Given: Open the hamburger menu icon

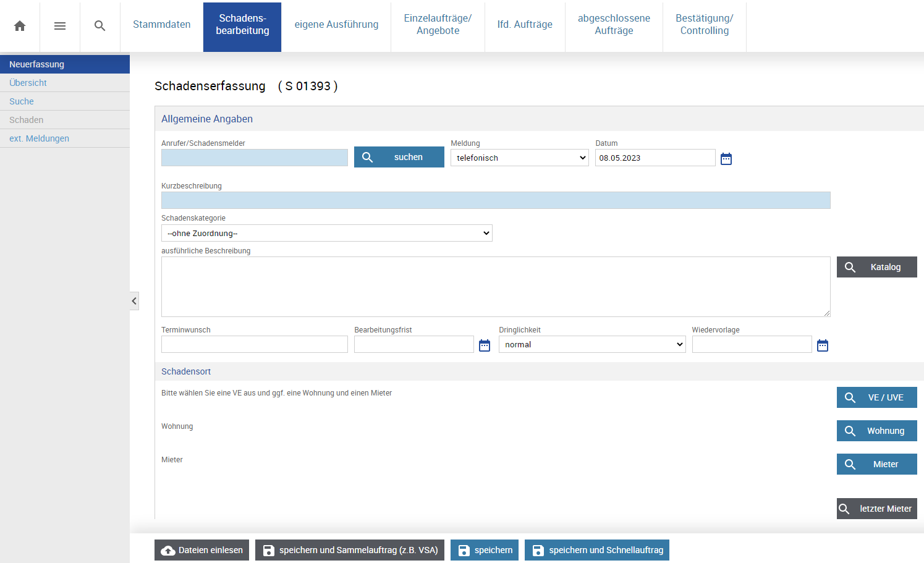Looking at the screenshot, I should [60, 26].
